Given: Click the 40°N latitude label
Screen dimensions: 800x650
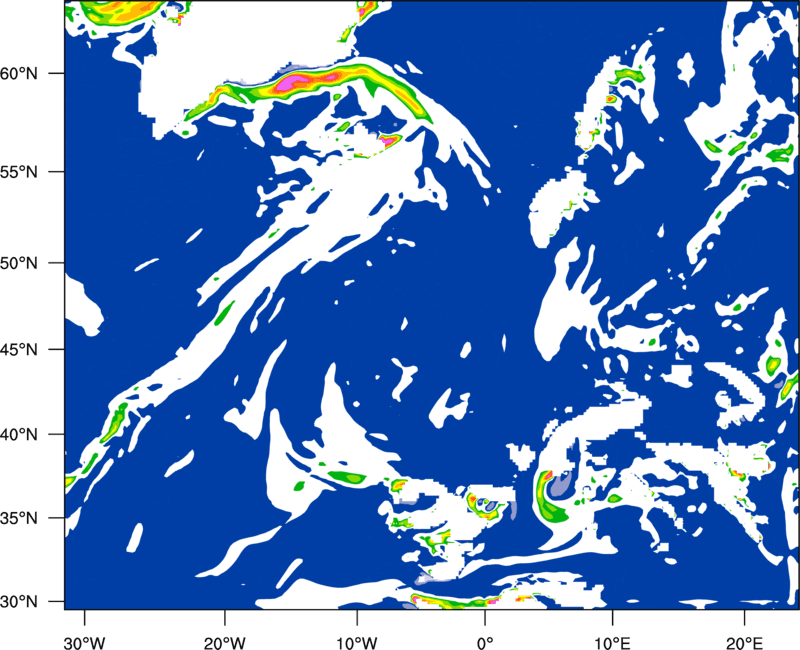Looking at the screenshot, I should coord(19,435).
